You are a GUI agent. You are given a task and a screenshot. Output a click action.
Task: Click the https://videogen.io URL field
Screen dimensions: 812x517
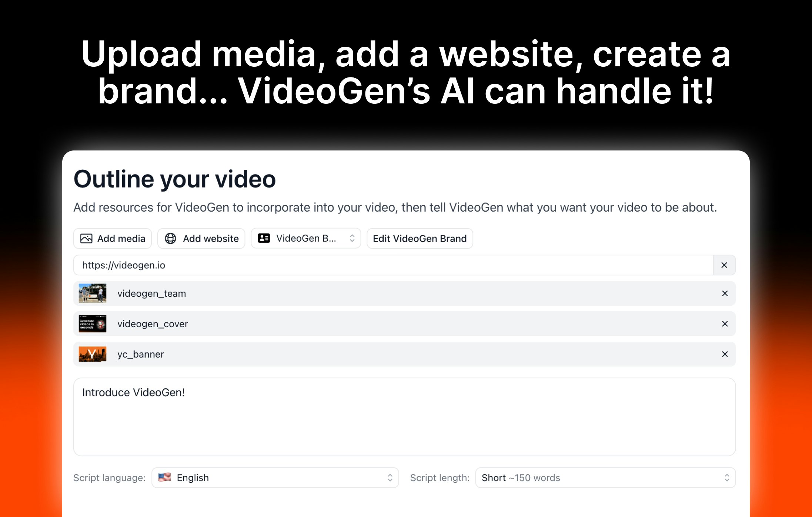pyautogui.click(x=393, y=265)
